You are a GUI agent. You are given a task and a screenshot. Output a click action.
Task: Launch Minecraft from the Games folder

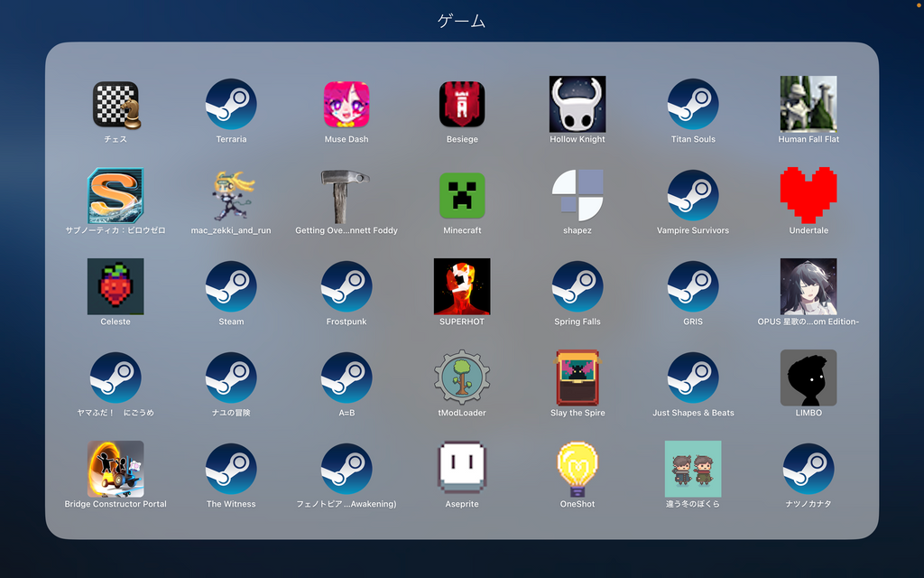(x=462, y=195)
